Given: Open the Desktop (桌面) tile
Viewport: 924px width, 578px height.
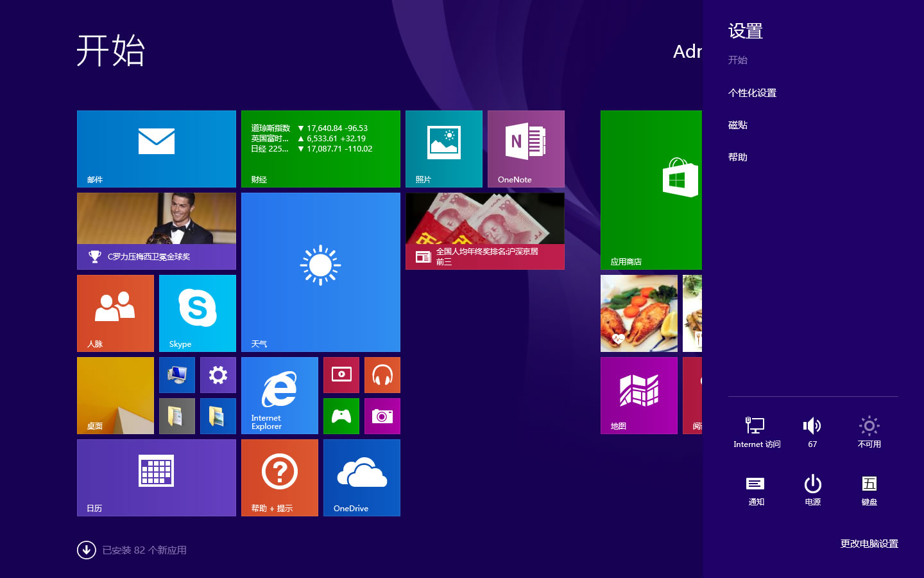Looking at the screenshot, I should tap(116, 396).
